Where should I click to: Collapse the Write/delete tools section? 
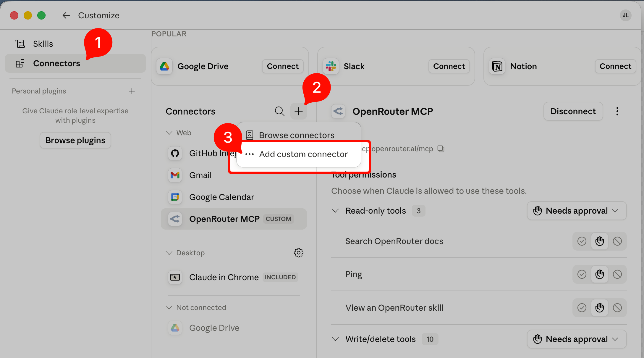(335, 339)
